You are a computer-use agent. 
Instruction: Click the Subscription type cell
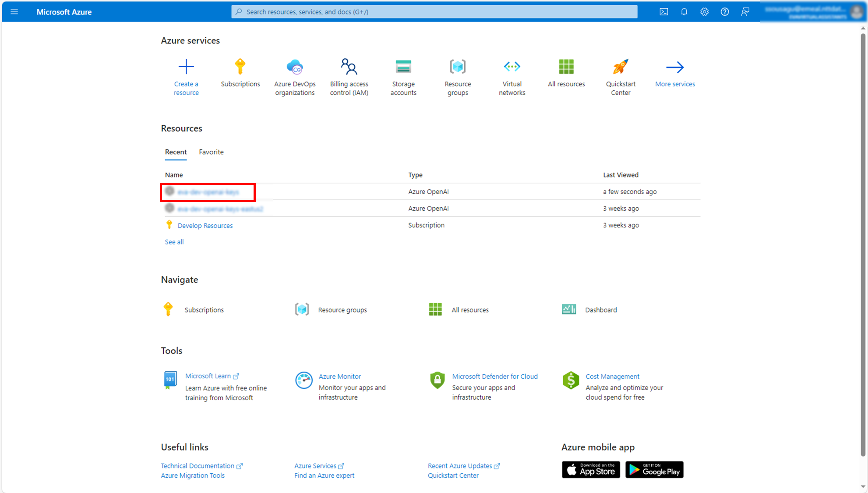click(x=426, y=225)
